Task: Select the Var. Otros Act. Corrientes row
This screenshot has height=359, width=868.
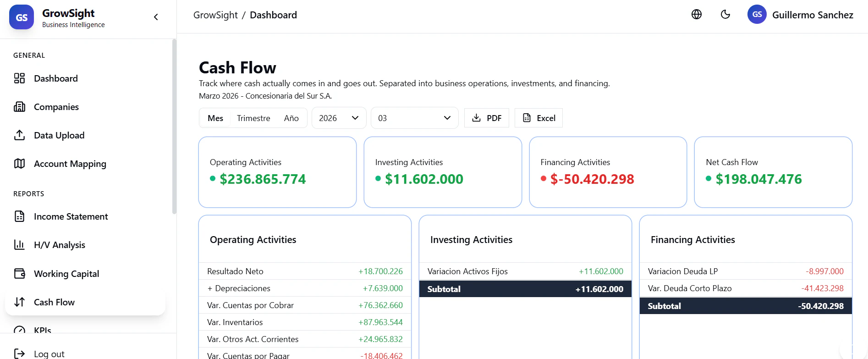Action: coord(305,339)
